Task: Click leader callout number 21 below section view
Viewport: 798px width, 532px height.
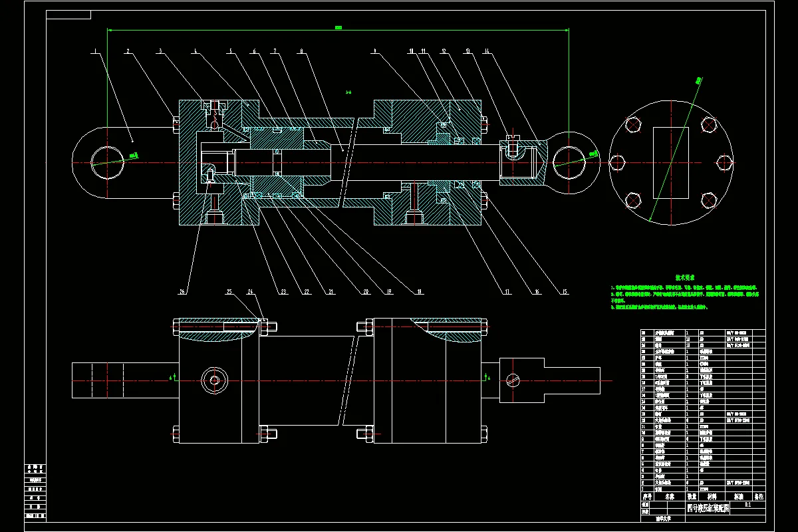Action: point(330,291)
